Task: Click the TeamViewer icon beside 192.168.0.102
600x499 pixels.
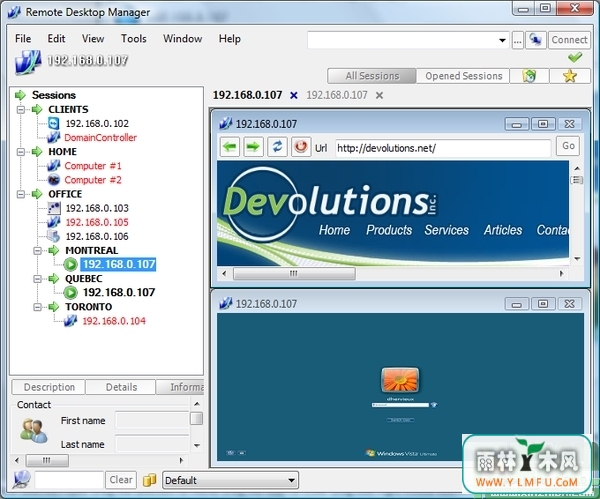Action: (54, 123)
